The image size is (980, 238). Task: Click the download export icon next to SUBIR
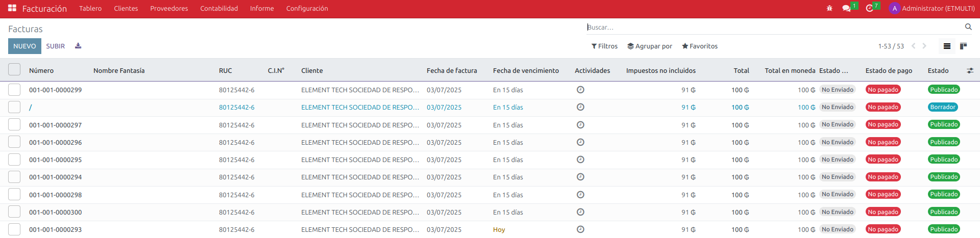point(78,46)
